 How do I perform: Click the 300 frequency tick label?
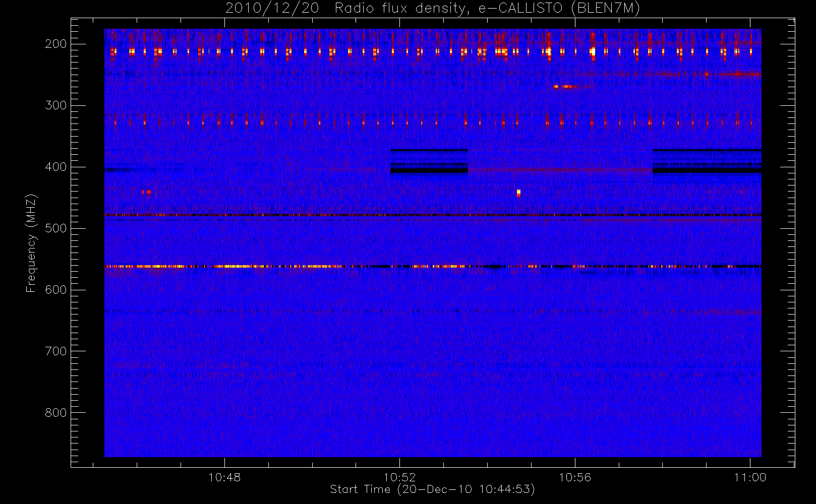[x=56, y=105]
